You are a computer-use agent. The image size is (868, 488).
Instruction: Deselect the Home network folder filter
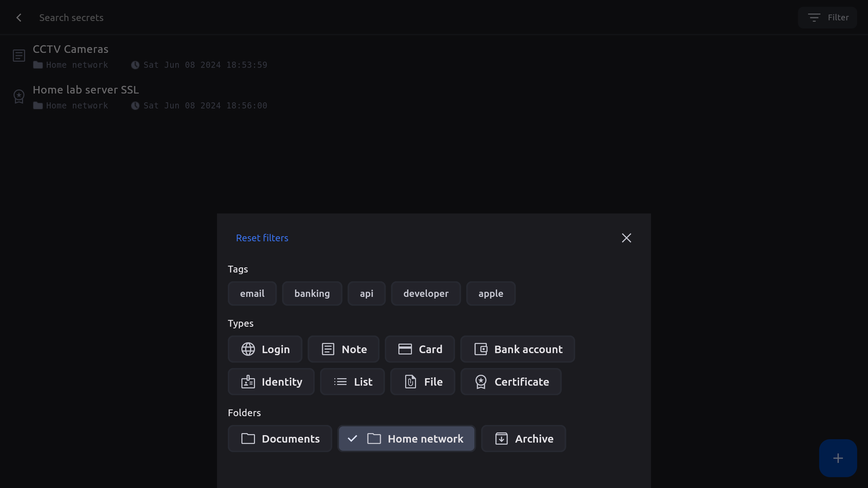(x=407, y=439)
